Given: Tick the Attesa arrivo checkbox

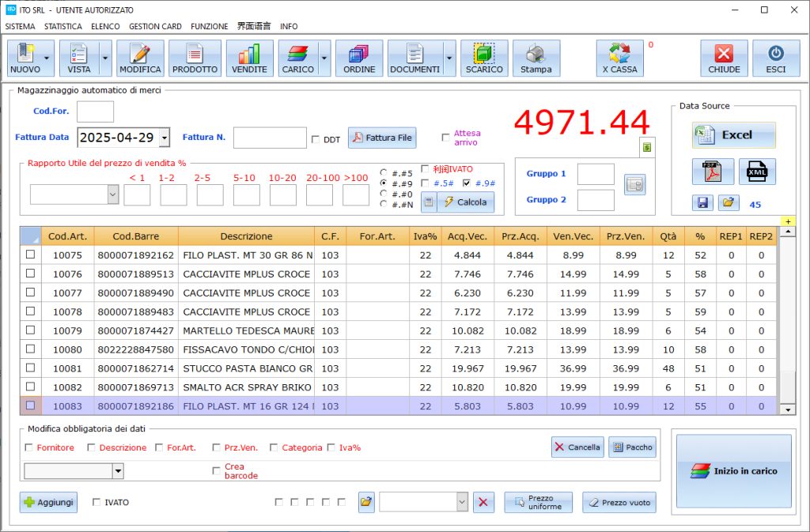Looking at the screenshot, I should pos(445,138).
